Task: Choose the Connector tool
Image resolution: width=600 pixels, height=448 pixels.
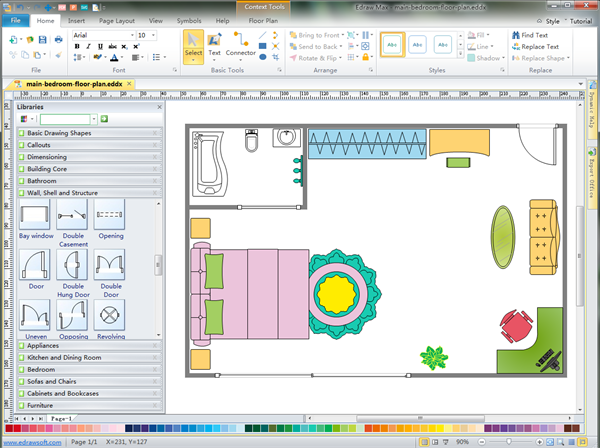Action: coord(240,45)
